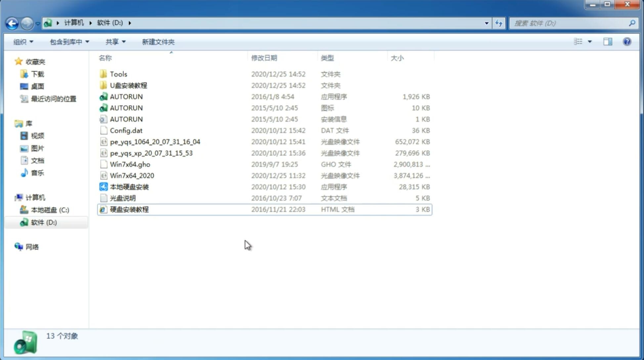
Task: Open pe_yqs_1064 disc image file
Action: coord(155,141)
